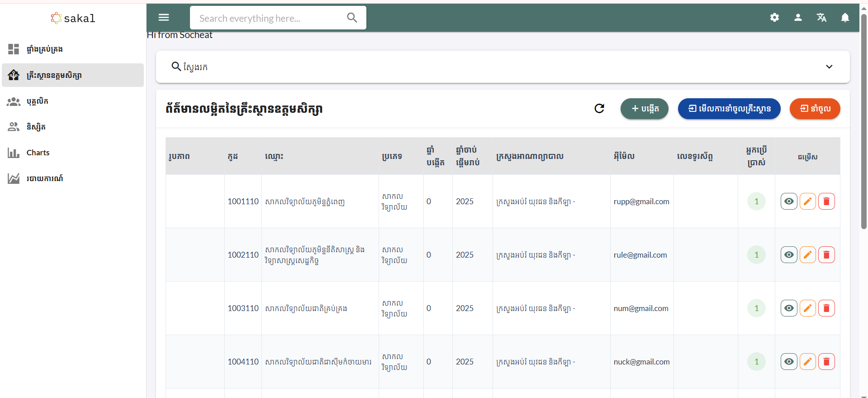Open the user profile icon
The width and height of the screenshot is (868, 398).
click(x=798, y=17)
